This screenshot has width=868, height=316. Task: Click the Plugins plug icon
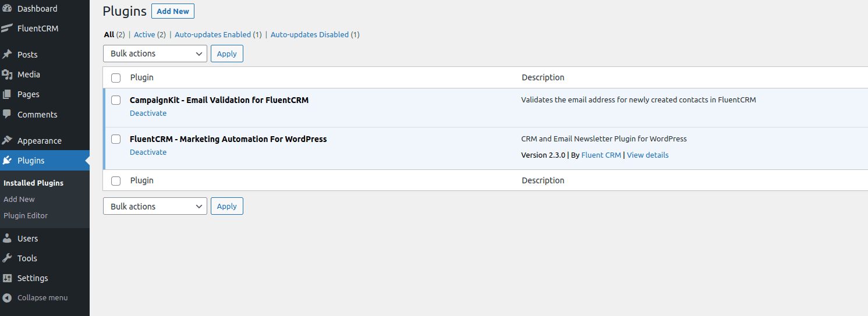point(7,161)
